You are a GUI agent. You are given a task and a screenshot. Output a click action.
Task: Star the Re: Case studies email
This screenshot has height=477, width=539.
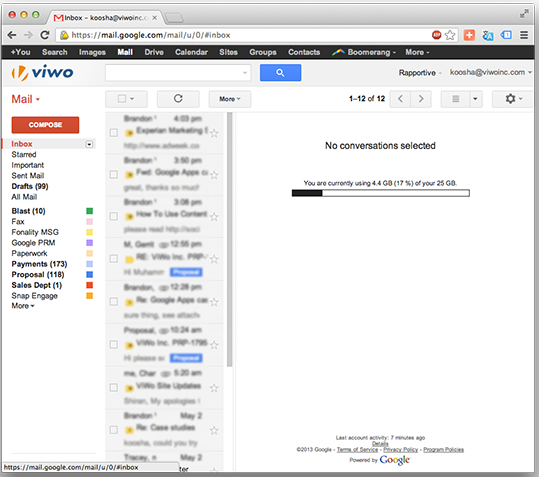214,430
